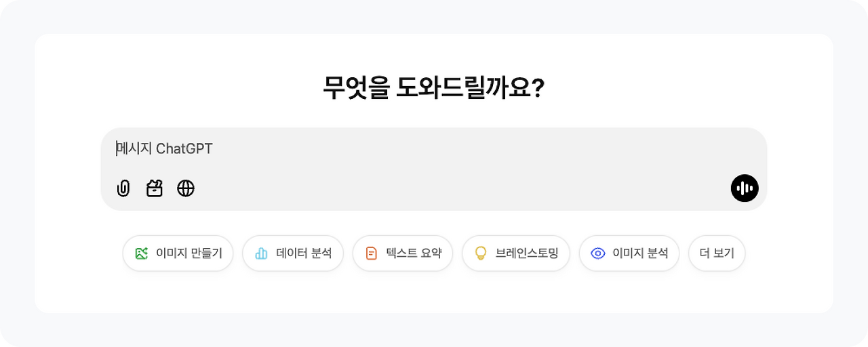868x347 pixels.
Task: Click the 무엇을 도와드릴까요? heading
Action: [x=434, y=88]
